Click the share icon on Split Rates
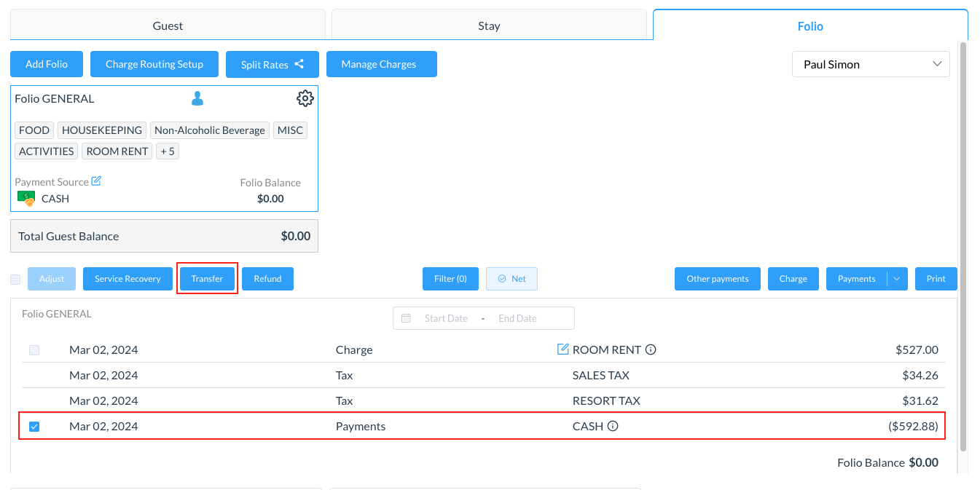The height and width of the screenshot is (490, 980). point(299,64)
